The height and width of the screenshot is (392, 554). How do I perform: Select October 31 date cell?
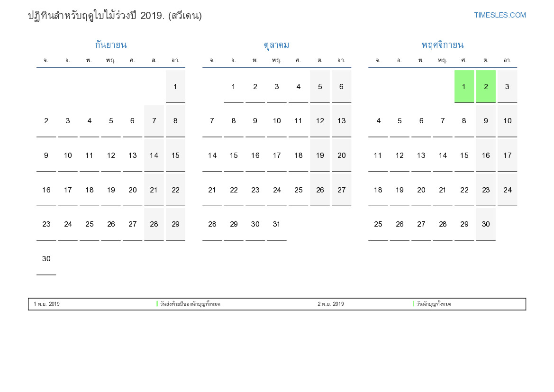click(x=277, y=224)
